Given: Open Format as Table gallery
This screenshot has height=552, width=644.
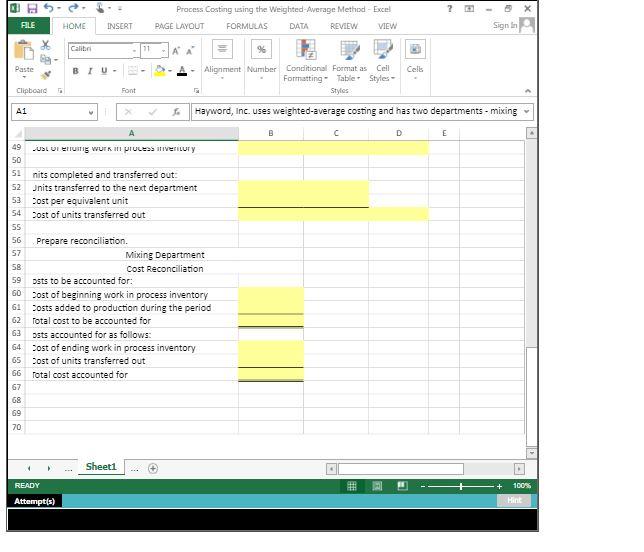Looking at the screenshot, I should pyautogui.click(x=349, y=61).
